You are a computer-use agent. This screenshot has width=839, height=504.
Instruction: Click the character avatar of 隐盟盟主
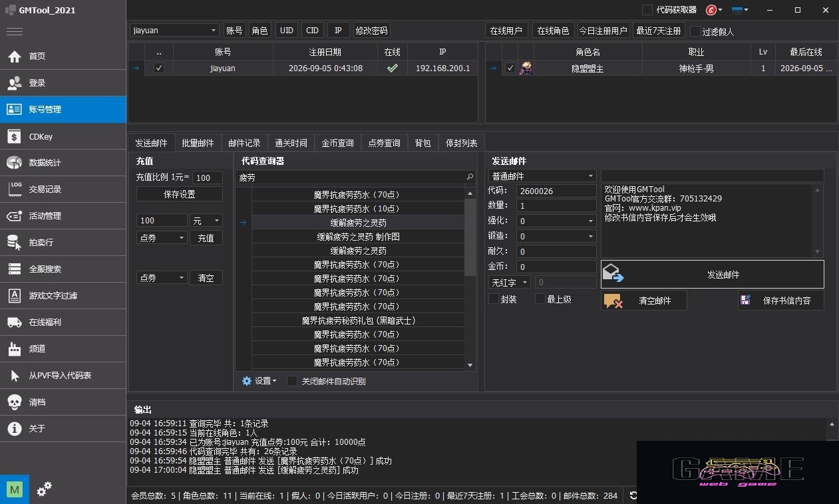526,68
